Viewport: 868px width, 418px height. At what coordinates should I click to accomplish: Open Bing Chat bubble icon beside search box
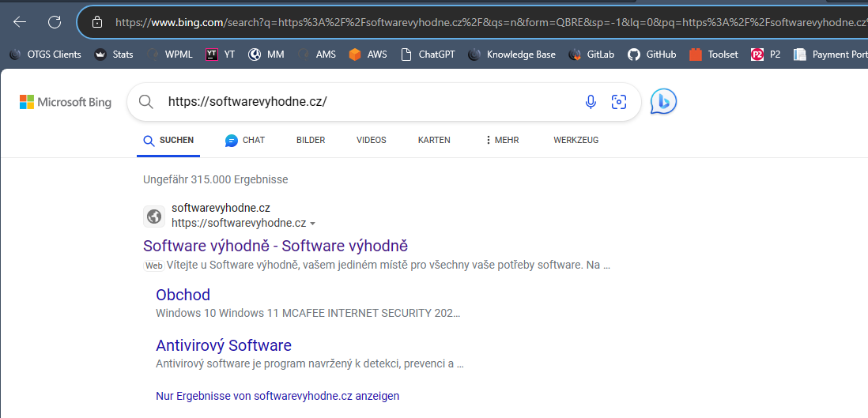(663, 101)
